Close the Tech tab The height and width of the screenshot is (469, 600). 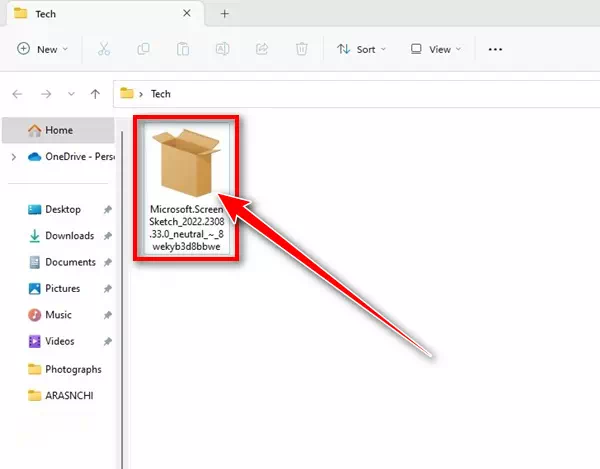click(x=187, y=13)
